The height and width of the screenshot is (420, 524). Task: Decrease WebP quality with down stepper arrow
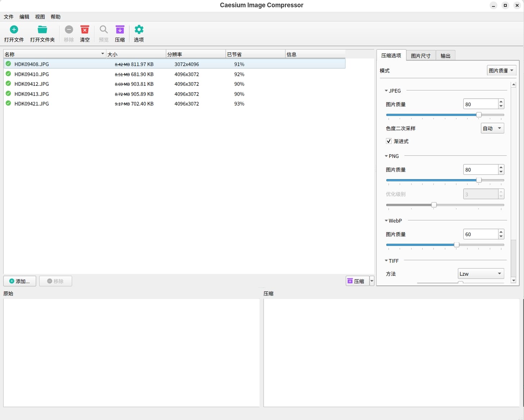point(501,237)
